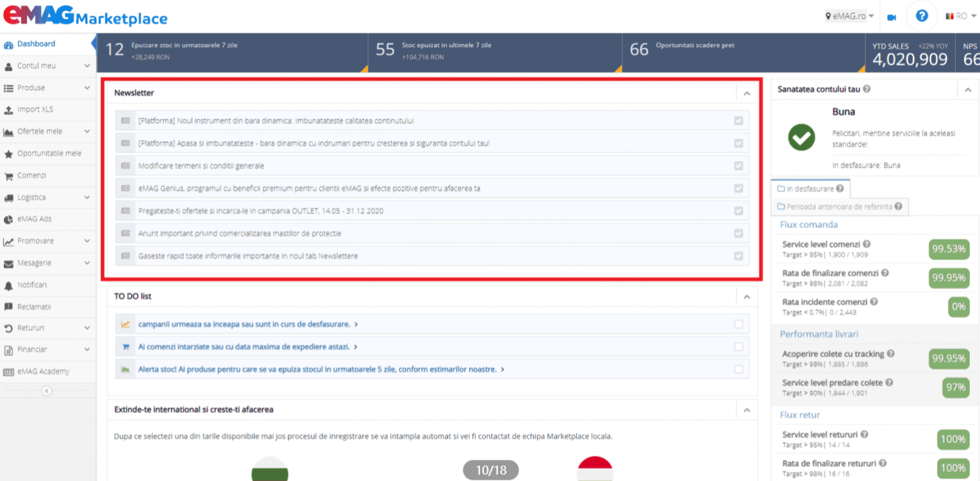Viewport: 980px width, 481px height.
Task: Open the Modificare termeni si conditii generale newsletter
Action: point(201,166)
